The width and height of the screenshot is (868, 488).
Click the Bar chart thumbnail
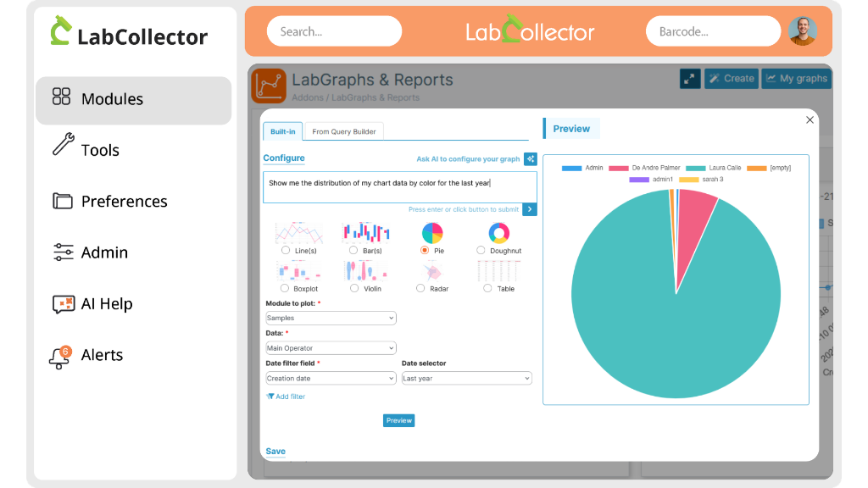[366, 232]
